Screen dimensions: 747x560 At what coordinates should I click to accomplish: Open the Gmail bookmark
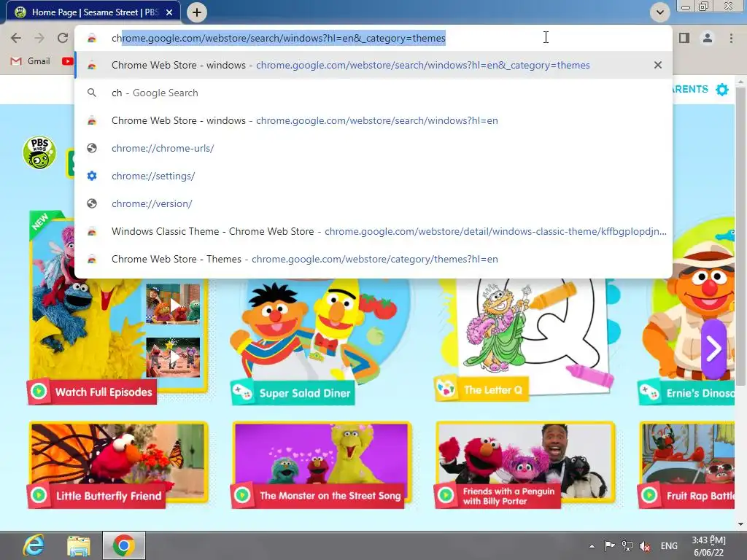(x=31, y=61)
